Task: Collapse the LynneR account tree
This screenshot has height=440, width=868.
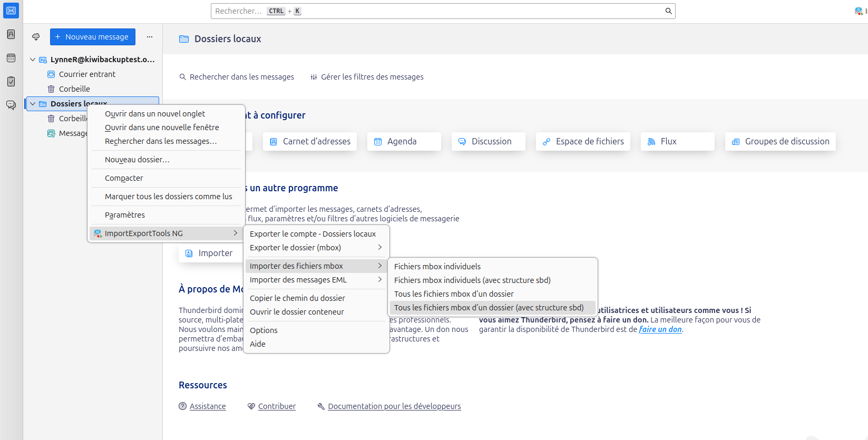Action: click(33, 60)
